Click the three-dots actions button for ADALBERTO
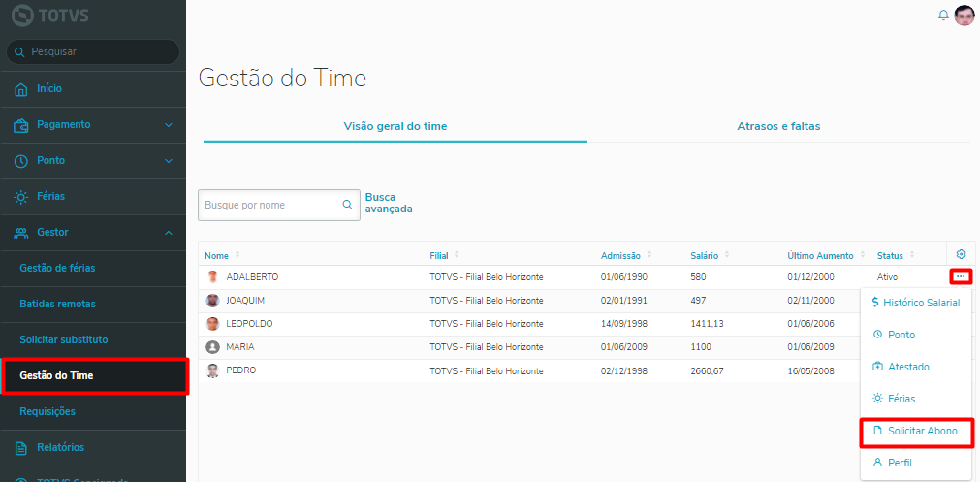Screen dimensions: 980x482 point(962,276)
